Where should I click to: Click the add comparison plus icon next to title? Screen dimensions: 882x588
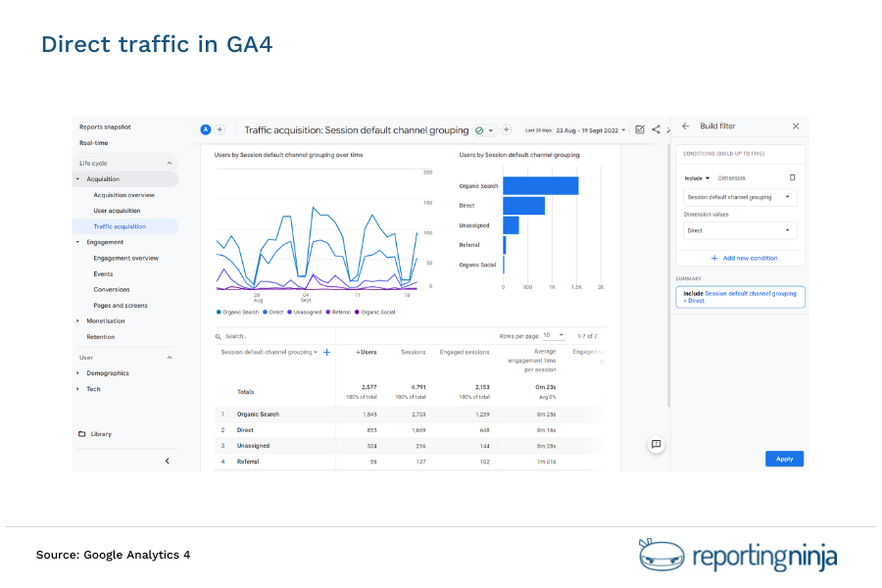(x=508, y=128)
